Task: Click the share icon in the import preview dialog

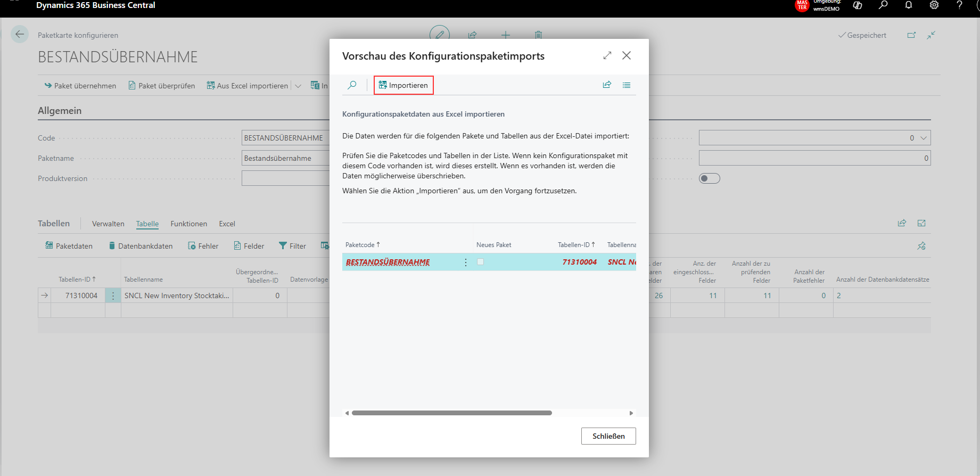Action: click(607, 85)
